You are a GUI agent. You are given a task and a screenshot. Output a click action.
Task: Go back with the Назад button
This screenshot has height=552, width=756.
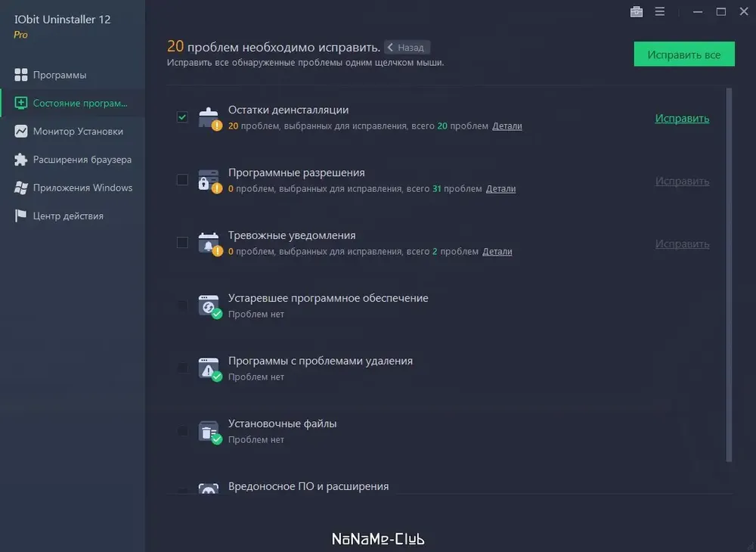[407, 47]
